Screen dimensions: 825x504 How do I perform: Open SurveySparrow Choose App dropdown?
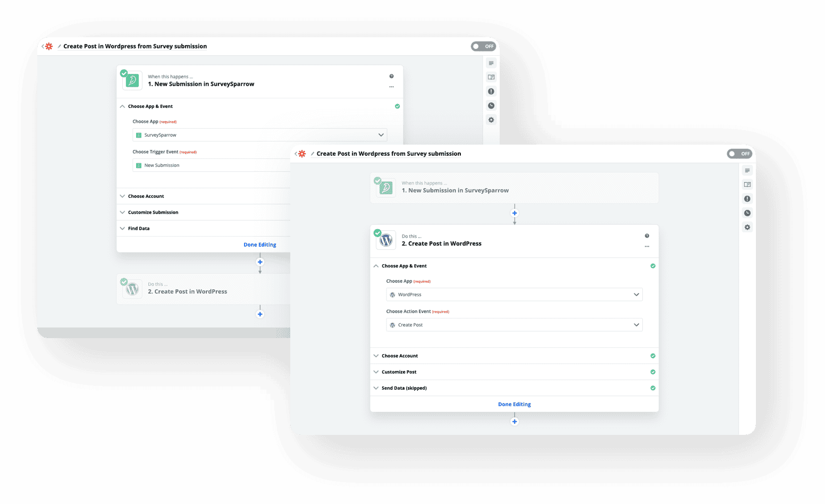pyautogui.click(x=259, y=135)
